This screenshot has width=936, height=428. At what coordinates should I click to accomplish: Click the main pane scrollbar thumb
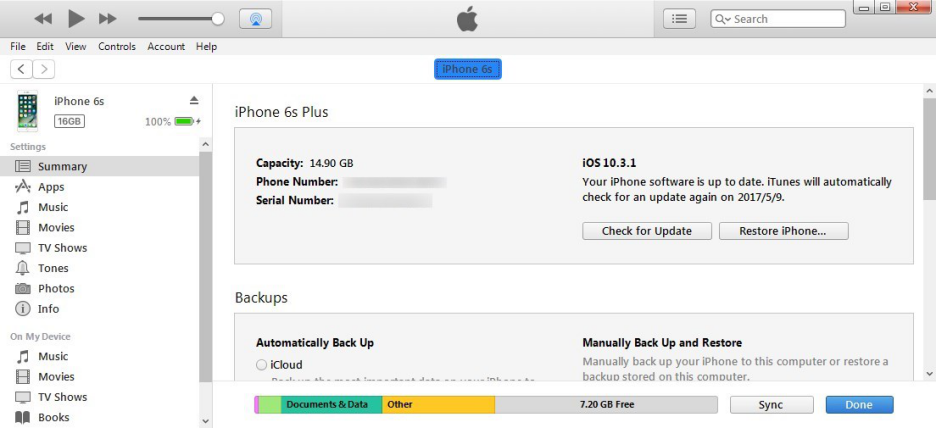[929, 149]
